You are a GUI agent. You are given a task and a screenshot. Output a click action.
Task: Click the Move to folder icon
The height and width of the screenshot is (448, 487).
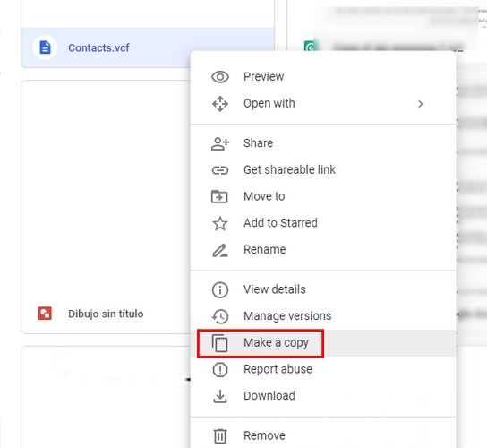[219, 196]
